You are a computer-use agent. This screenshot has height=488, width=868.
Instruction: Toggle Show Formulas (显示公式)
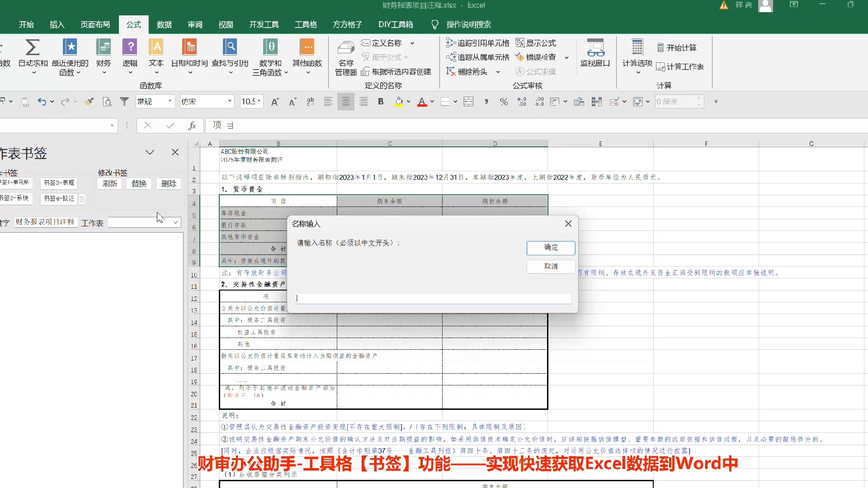(536, 43)
